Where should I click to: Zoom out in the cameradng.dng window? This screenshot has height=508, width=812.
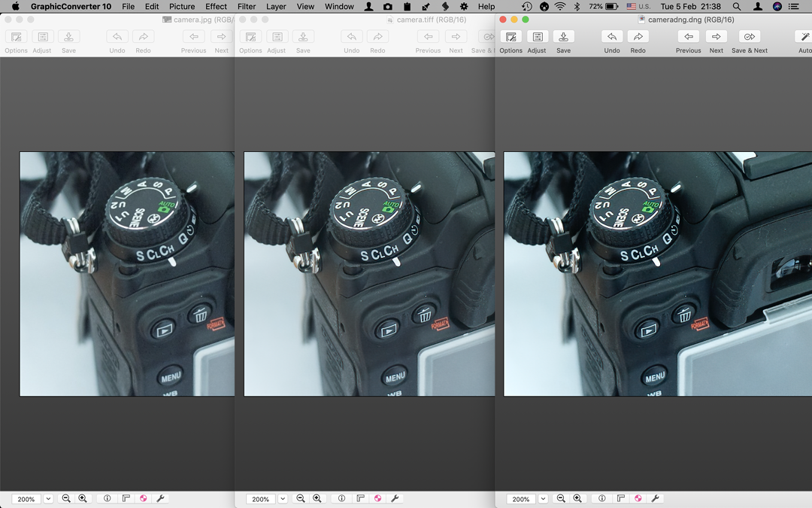click(x=561, y=498)
